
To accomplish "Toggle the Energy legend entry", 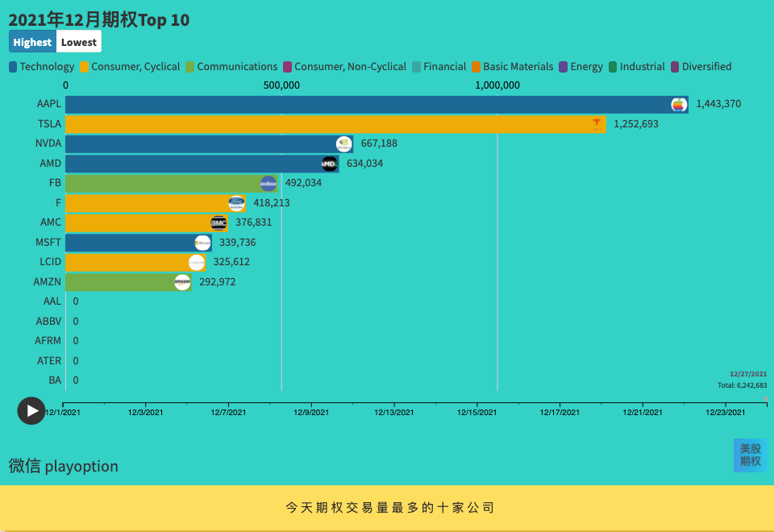I will click(581, 67).
